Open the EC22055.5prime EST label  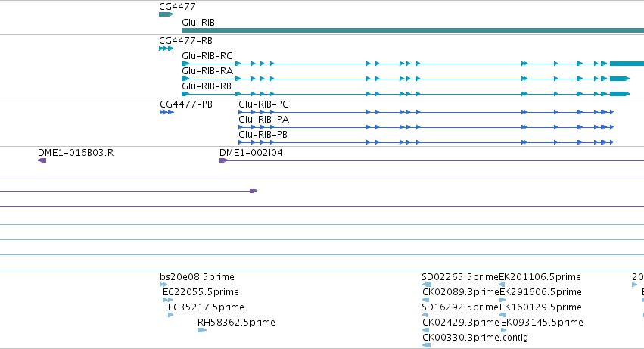(x=201, y=292)
